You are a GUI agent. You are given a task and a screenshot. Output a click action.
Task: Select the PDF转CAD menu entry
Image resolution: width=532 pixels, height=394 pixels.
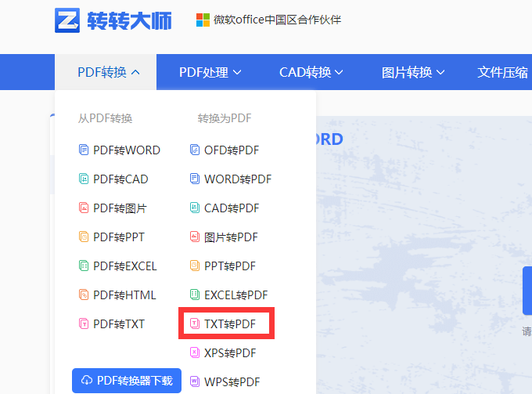coord(113,179)
